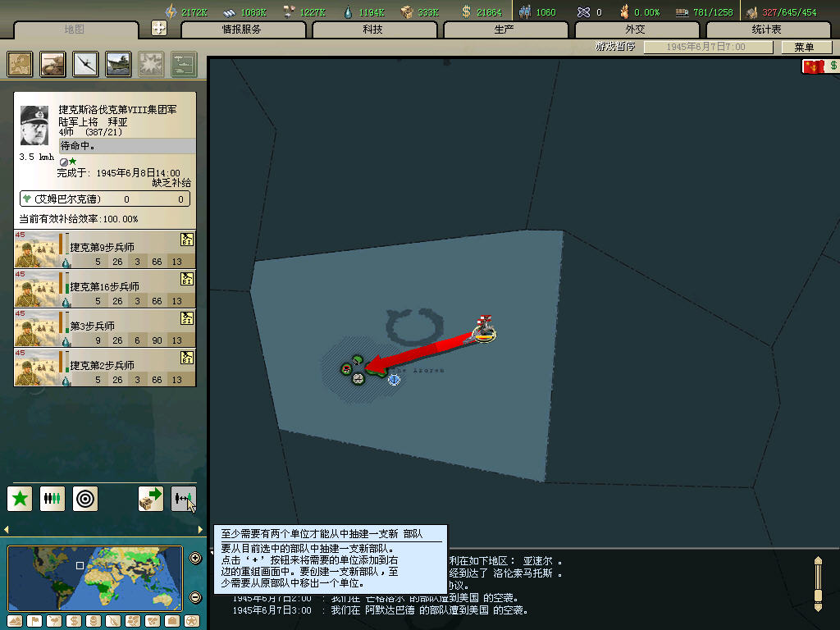Image resolution: width=840 pixels, height=630 pixels.
Task: Click the green star leader button
Action: click(20, 499)
